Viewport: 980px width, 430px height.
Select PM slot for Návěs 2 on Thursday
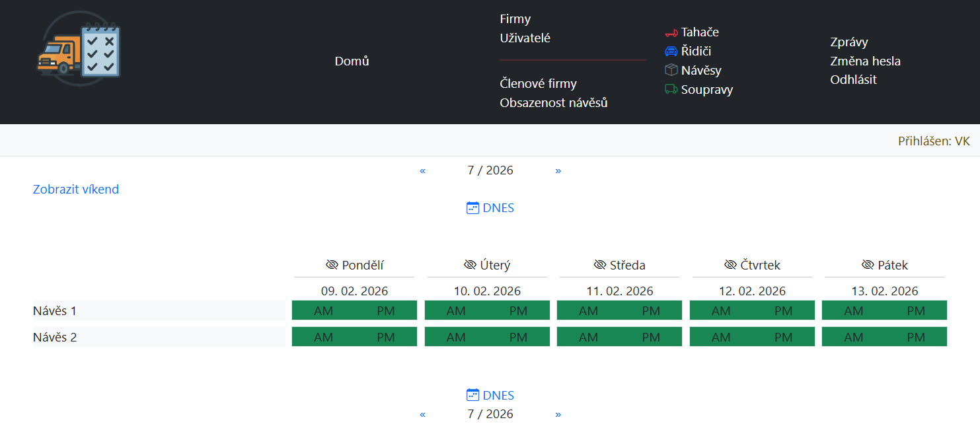click(x=783, y=338)
